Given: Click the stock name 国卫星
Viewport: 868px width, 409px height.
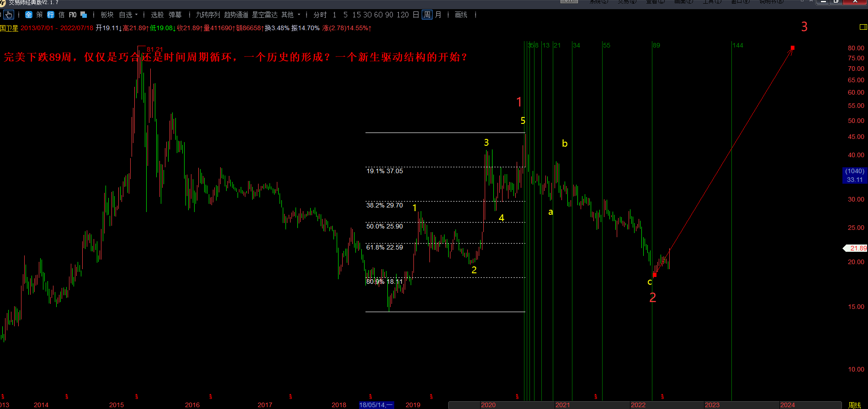Looking at the screenshot, I should 9,28.
